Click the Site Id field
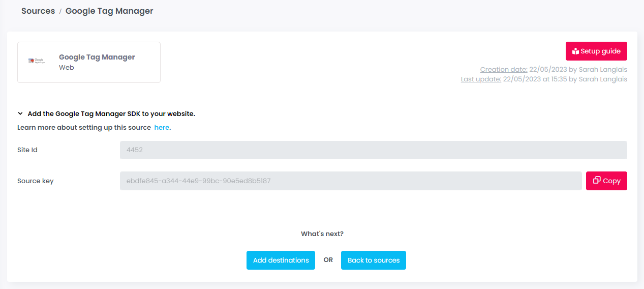This screenshot has height=289, width=644. (x=373, y=150)
